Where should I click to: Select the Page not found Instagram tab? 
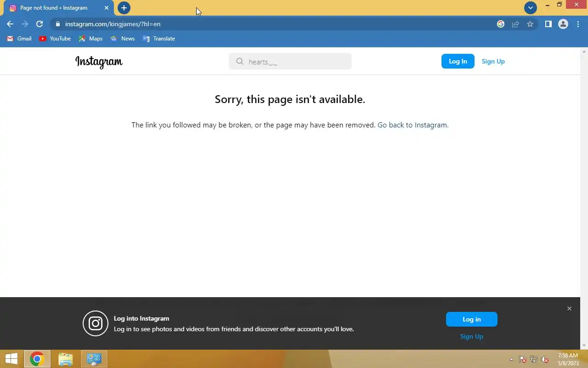click(x=59, y=8)
